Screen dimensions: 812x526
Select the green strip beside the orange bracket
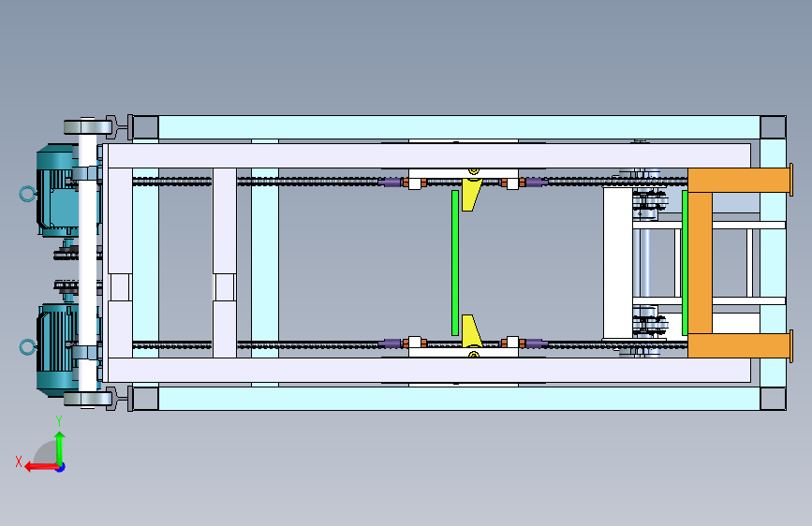(685, 263)
